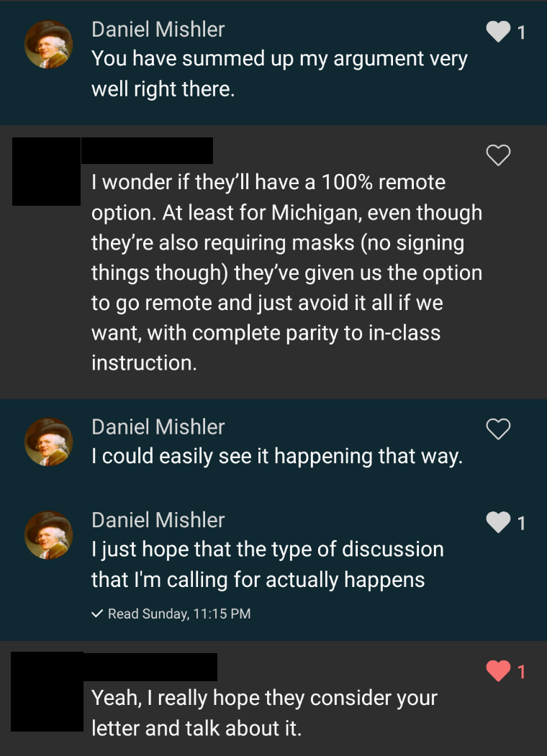Open avatar beside "You have summed up" message
This screenshot has width=547, height=756.
(x=49, y=45)
